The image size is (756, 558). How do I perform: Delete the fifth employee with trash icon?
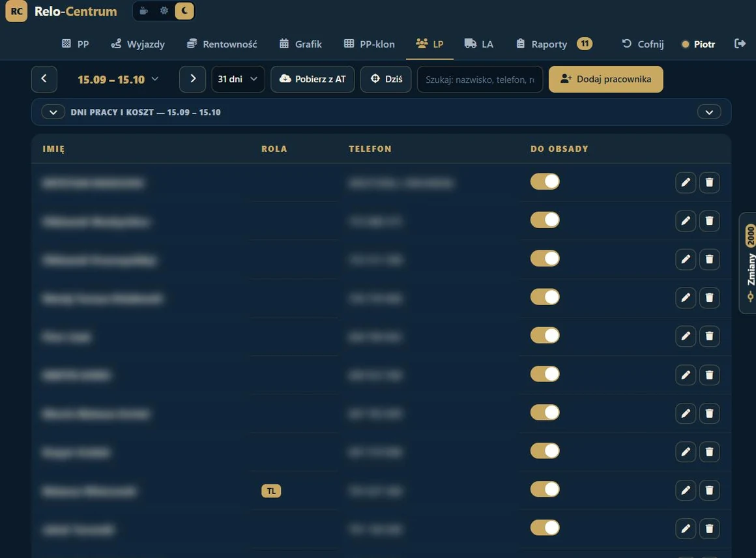[709, 336]
